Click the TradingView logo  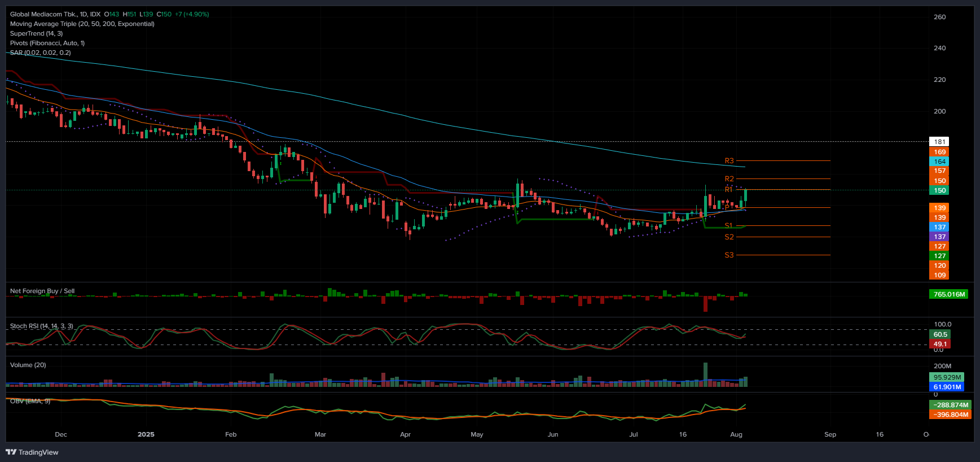pos(32,452)
